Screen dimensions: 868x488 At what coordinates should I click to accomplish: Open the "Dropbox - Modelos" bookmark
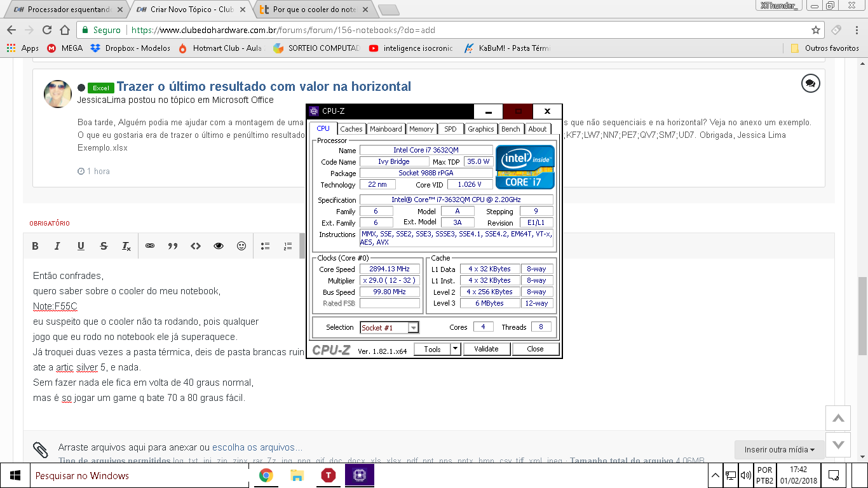[130, 48]
